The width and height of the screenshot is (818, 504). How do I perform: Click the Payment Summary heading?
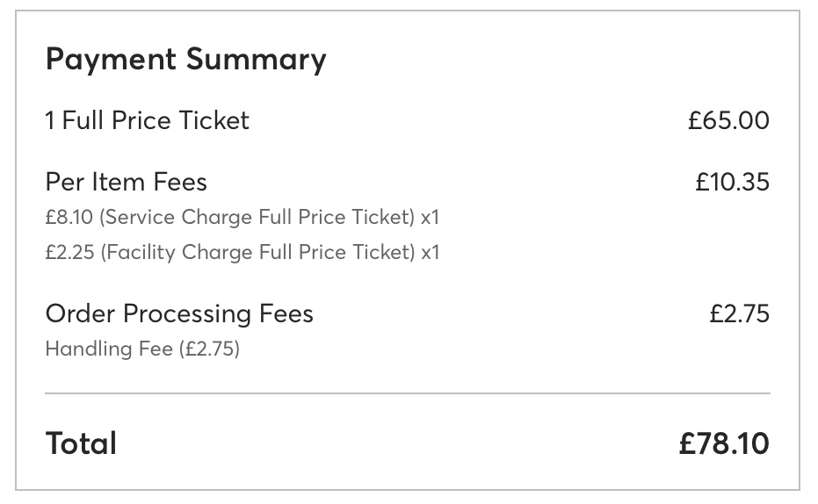click(185, 60)
